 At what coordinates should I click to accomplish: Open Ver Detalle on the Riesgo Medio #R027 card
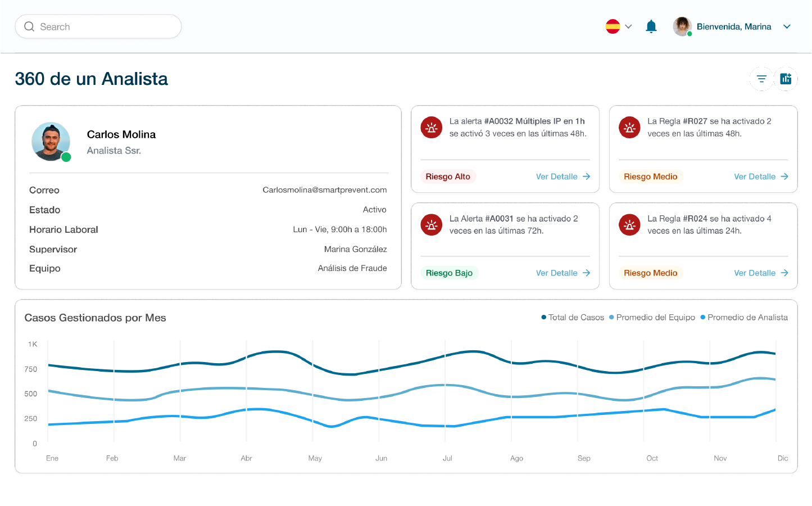coord(755,177)
